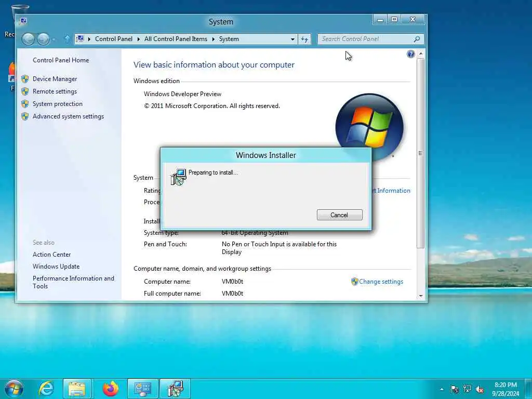Open Remote settings
This screenshot has height=399, width=532.
point(55,91)
